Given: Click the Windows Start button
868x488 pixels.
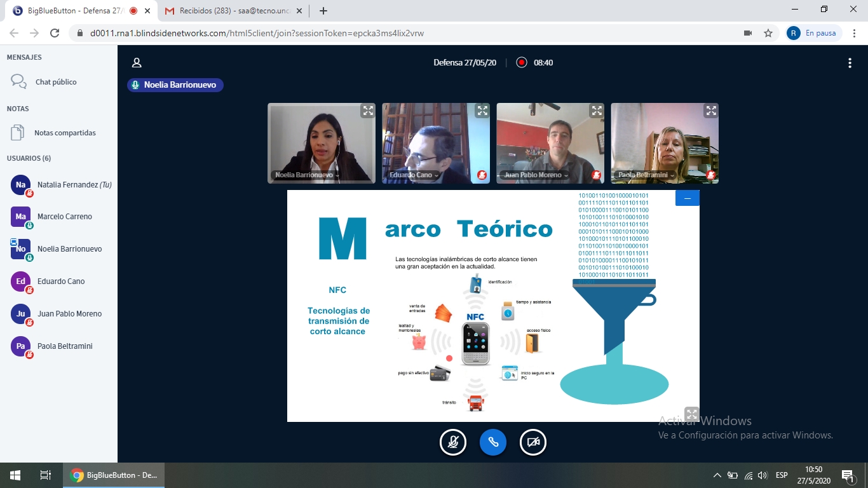Looking at the screenshot, I should coord(15,475).
